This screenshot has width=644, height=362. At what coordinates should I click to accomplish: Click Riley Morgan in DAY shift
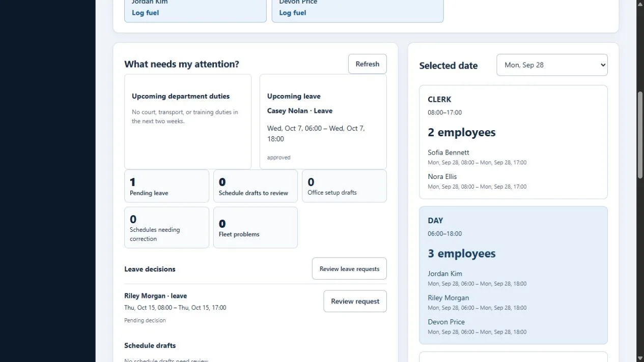pyautogui.click(x=449, y=298)
